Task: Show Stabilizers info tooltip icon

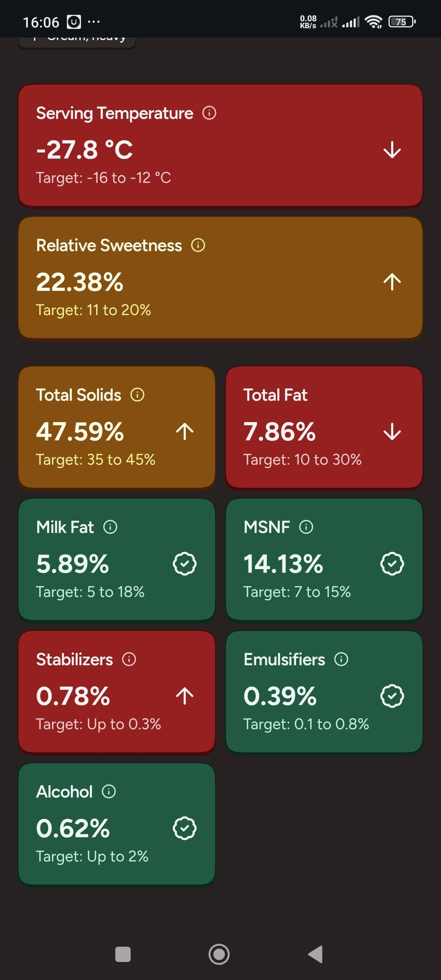Action: [x=129, y=659]
